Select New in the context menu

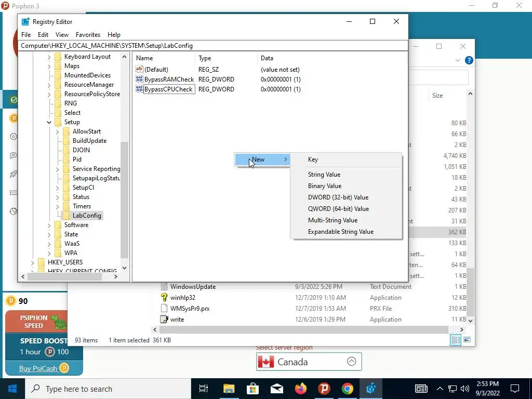pos(262,159)
